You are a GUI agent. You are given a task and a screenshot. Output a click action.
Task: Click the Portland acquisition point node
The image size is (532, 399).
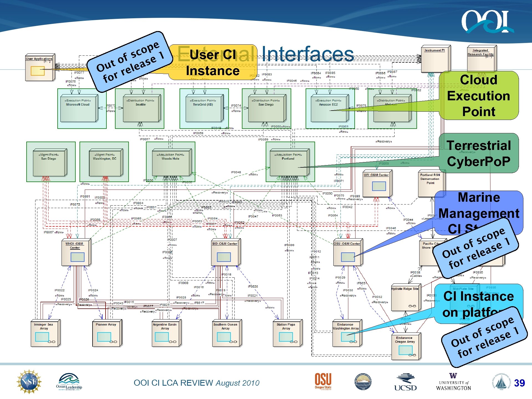coord(288,163)
